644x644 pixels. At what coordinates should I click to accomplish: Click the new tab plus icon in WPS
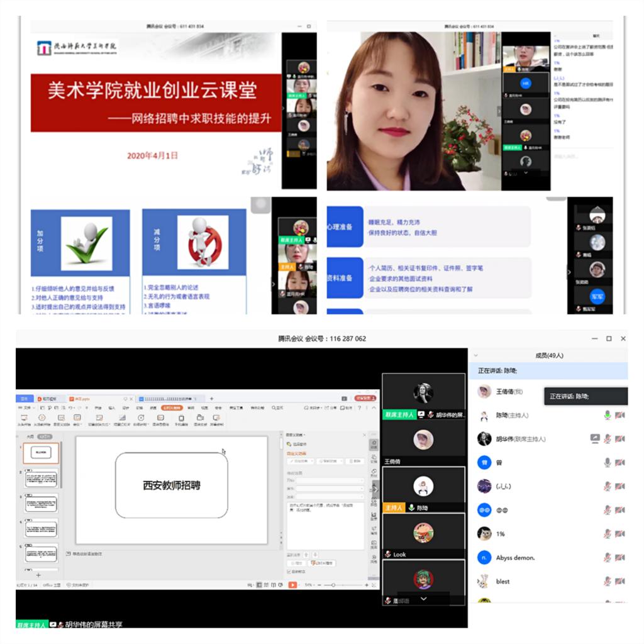(211, 398)
